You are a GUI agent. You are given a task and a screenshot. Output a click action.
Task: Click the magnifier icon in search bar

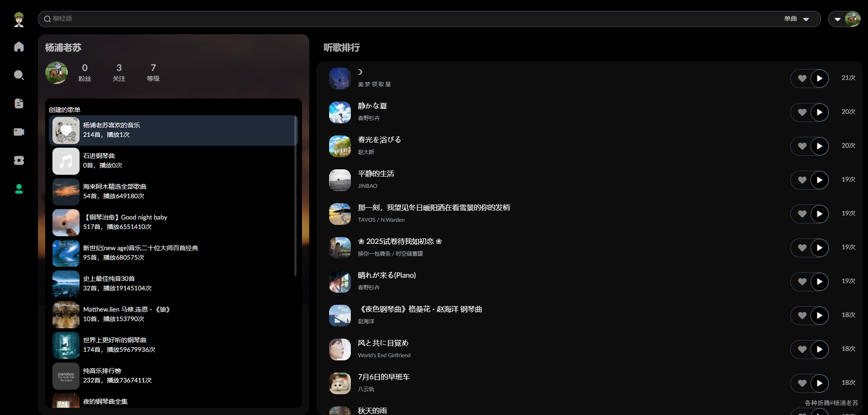tap(47, 19)
